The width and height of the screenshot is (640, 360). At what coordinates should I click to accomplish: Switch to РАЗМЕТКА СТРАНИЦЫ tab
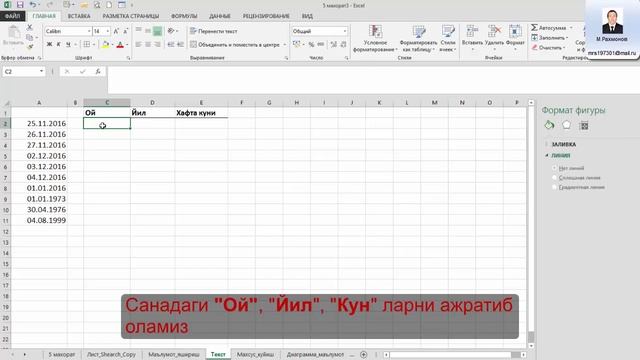click(x=131, y=16)
